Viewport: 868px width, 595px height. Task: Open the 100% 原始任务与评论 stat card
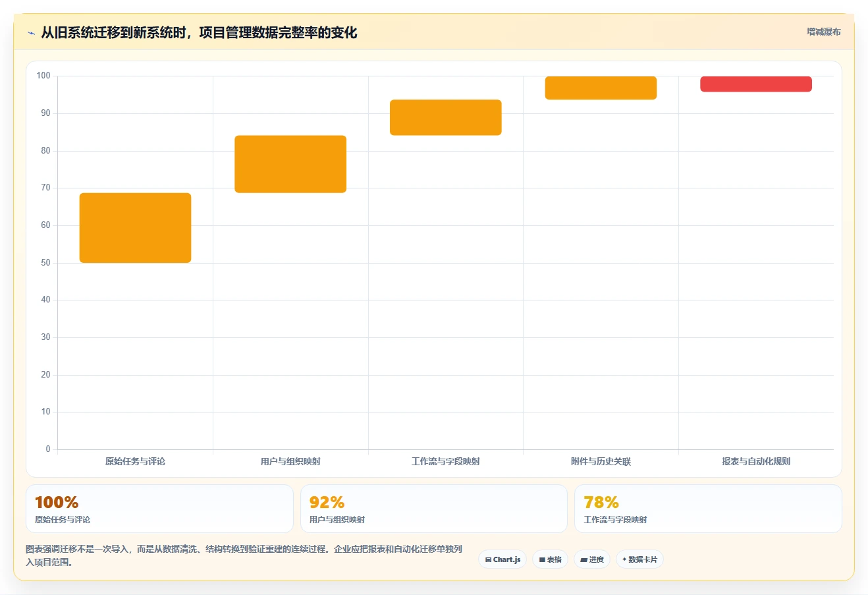(159, 509)
